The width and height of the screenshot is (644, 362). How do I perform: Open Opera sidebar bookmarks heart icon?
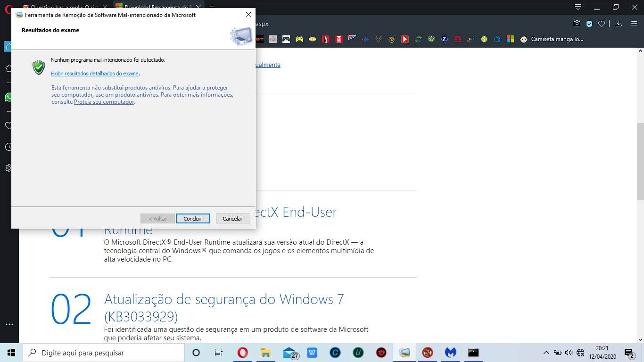(8, 126)
